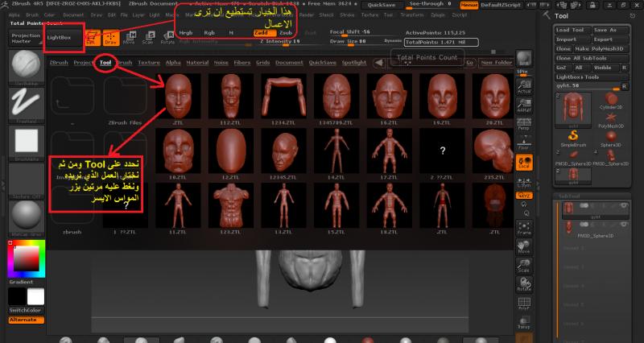Select the Persp perspective icon
The width and height of the screenshot is (644, 343).
click(x=523, y=126)
